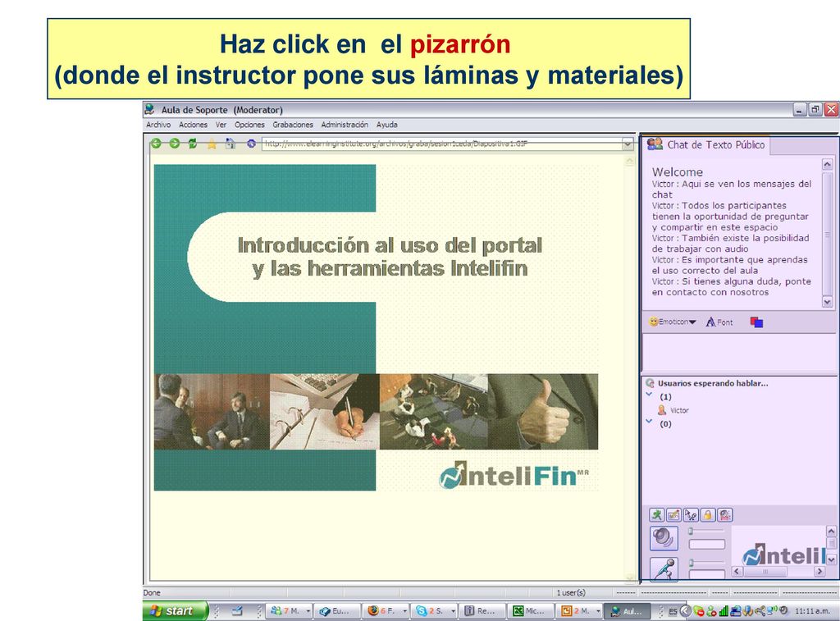
Task: Open the Archivo menu
Action: 158,125
